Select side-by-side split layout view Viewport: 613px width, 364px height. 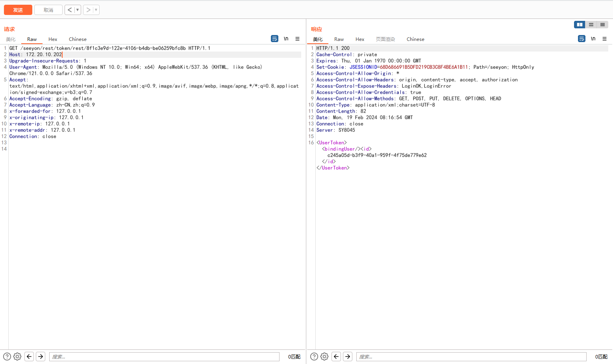pyautogui.click(x=580, y=24)
